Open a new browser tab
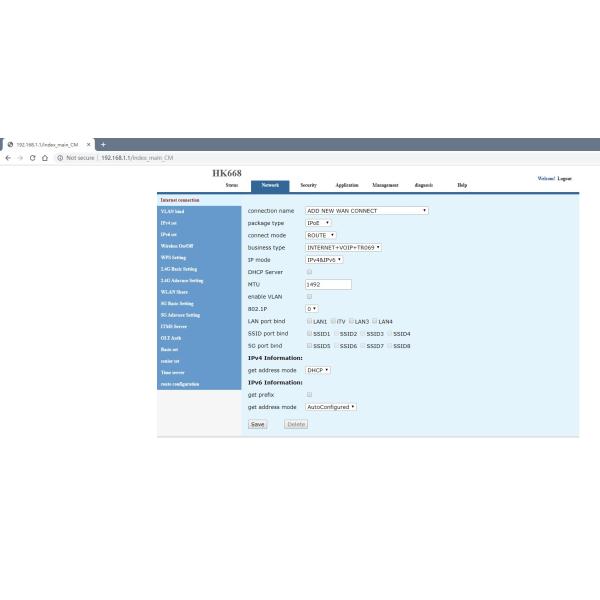Screen dimensions: 600x600 click(103, 144)
